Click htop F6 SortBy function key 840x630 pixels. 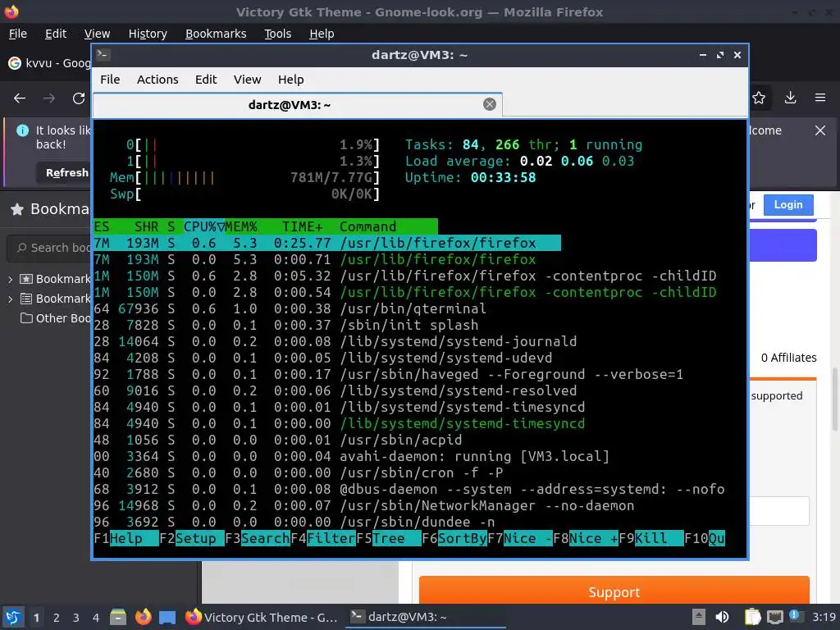pyautogui.click(x=454, y=538)
